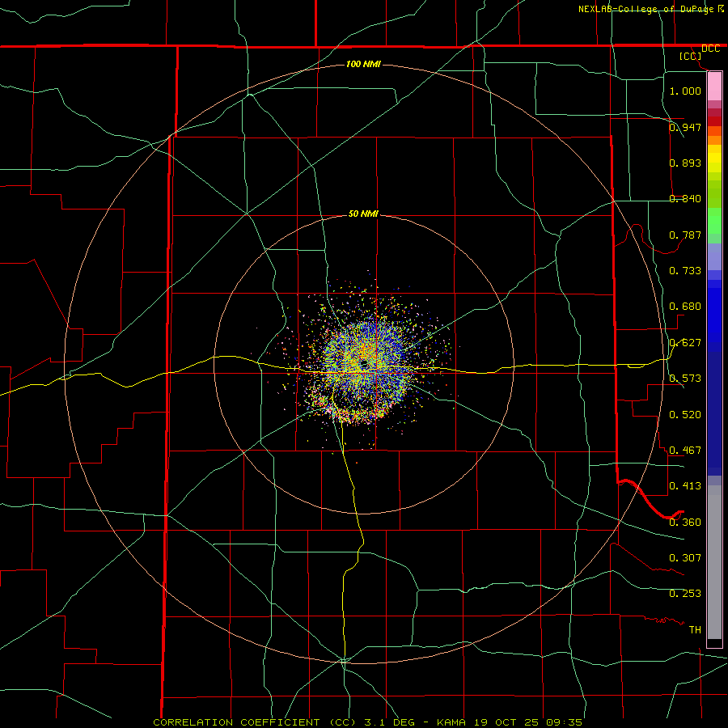Click the DCC label above the color scale
This screenshot has height=728, width=728.
[x=710, y=49]
